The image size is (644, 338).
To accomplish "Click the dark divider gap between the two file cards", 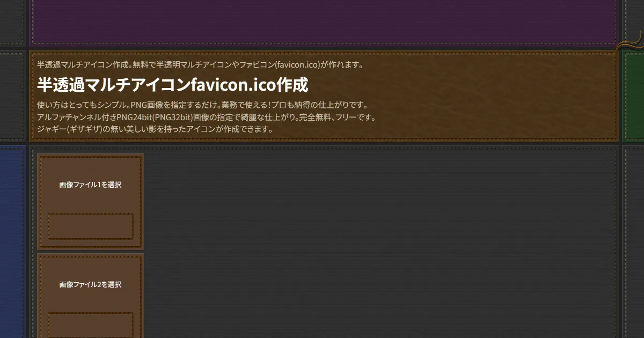I will pyautogui.click(x=90, y=251).
